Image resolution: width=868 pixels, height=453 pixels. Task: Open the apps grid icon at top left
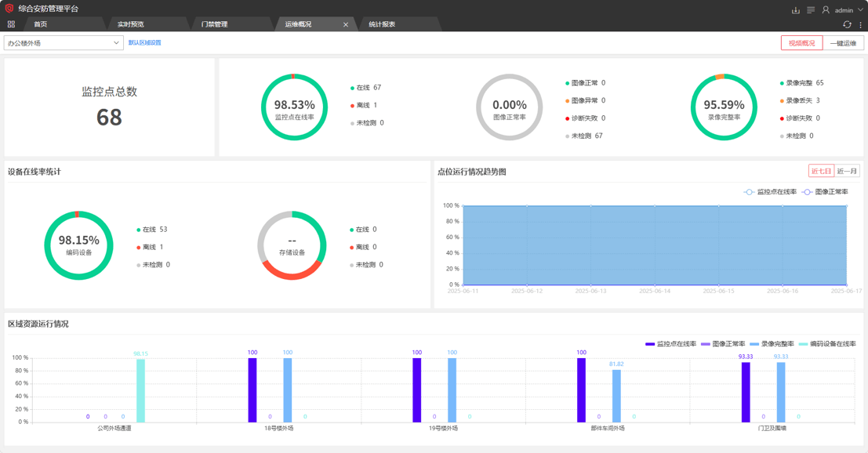tap(11, 24)
